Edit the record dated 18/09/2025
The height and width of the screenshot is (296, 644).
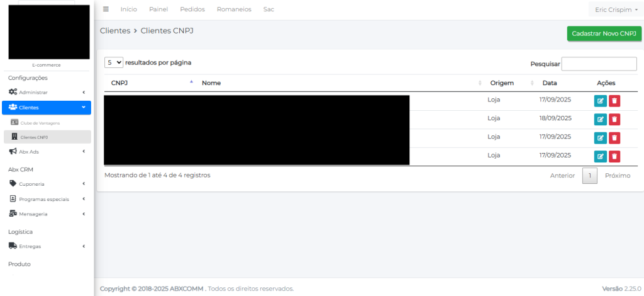[600, 119]
